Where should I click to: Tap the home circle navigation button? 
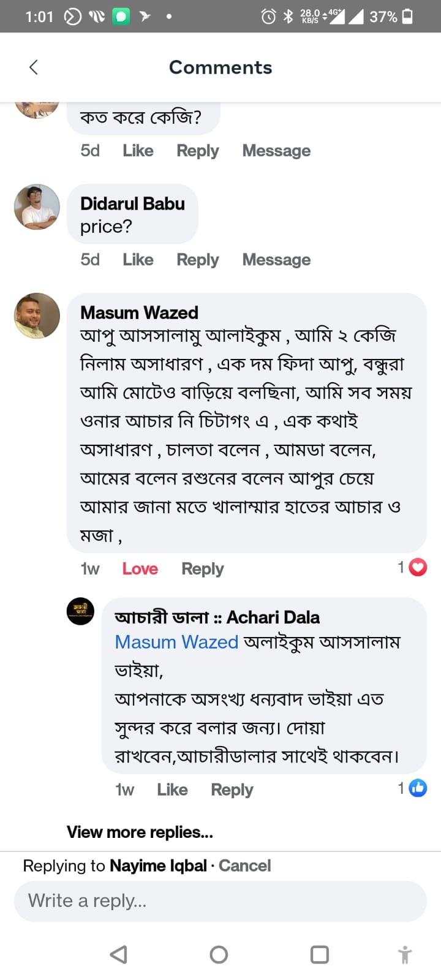point(219,954)
